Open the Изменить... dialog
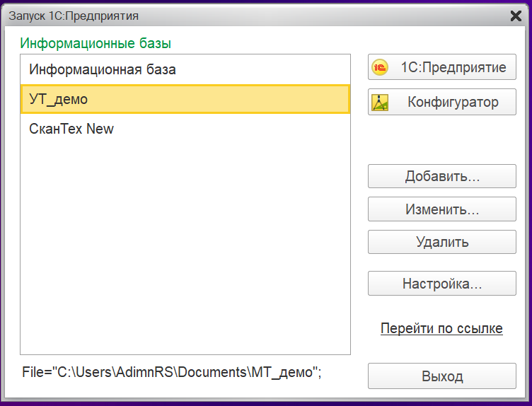This screenshot has height=406, width=532. pos(442,210)
